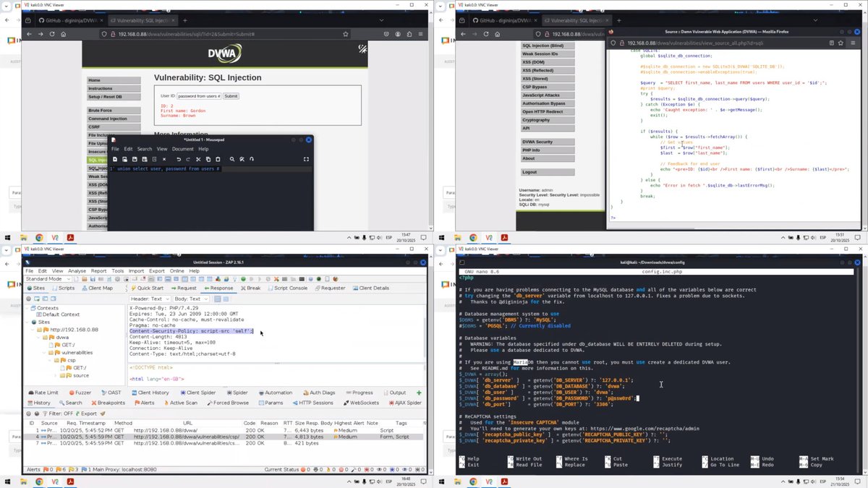868x488 pixels.
Task: Collapse the csp folder in ZAP tree
Action: [50, 360]
